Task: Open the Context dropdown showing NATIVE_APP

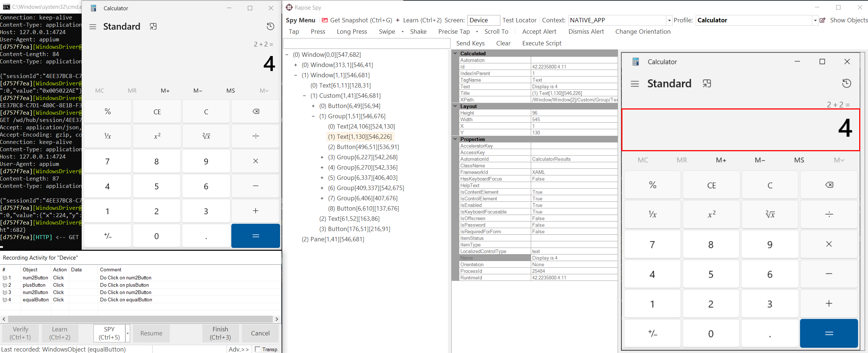Action: pos(669,21)
